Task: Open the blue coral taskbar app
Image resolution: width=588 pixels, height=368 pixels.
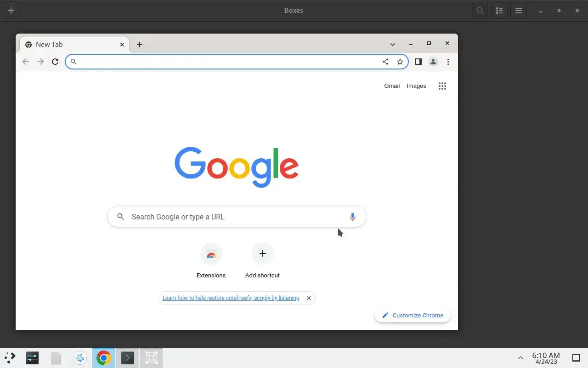Action: 80,357
